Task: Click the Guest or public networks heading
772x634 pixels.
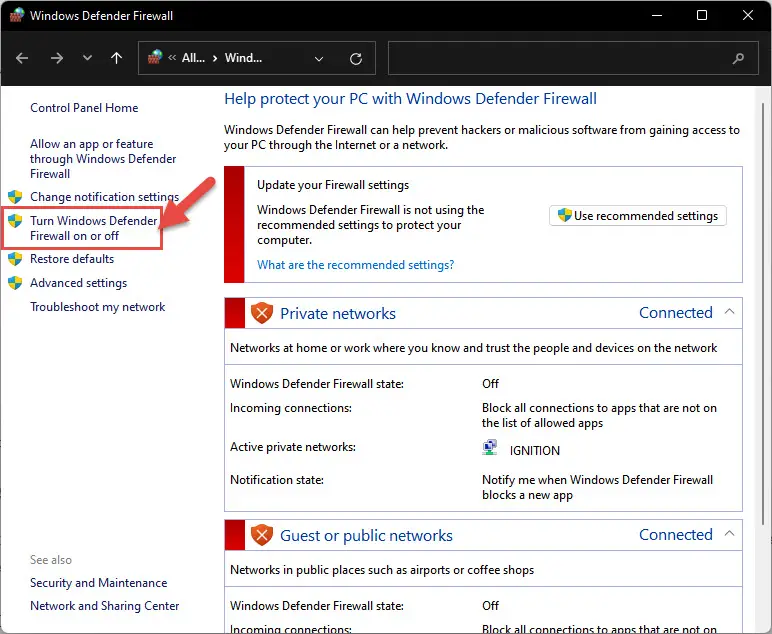Action: click(366, 536)
